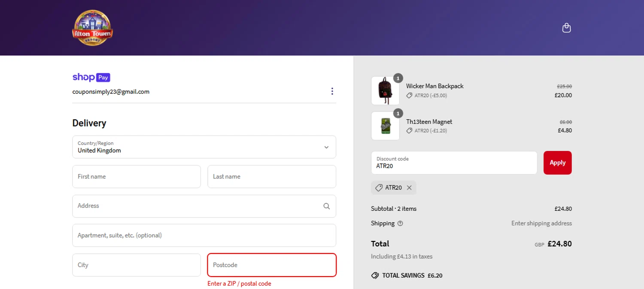644x289 pixels.
Task: Click the backpack quantity badge
Action: tap(398, 78)
